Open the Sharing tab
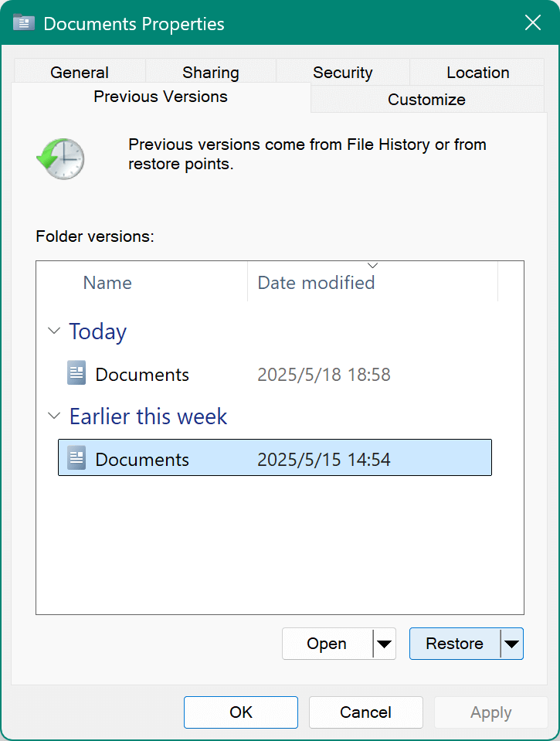The width and height of the screenshot is (560, 741). [210, 72]
